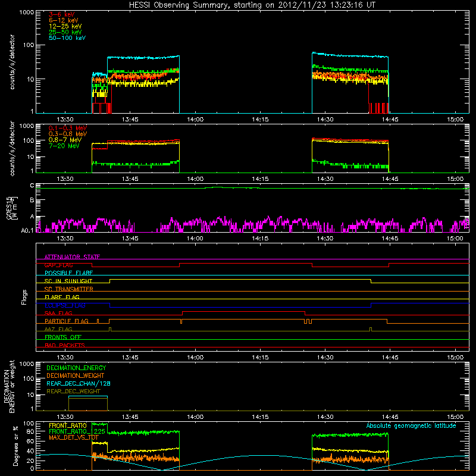476x476 pixels.
Task: Click the Degrees or % axis label
Action: [x=15, y=446]
